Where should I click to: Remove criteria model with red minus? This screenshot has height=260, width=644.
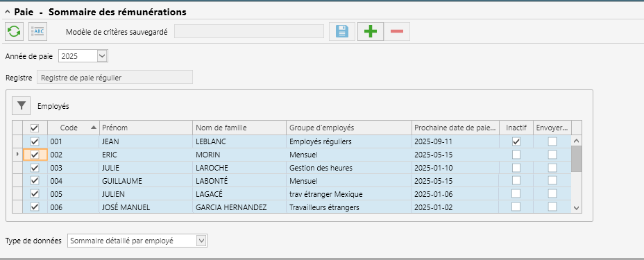point(397,32)
